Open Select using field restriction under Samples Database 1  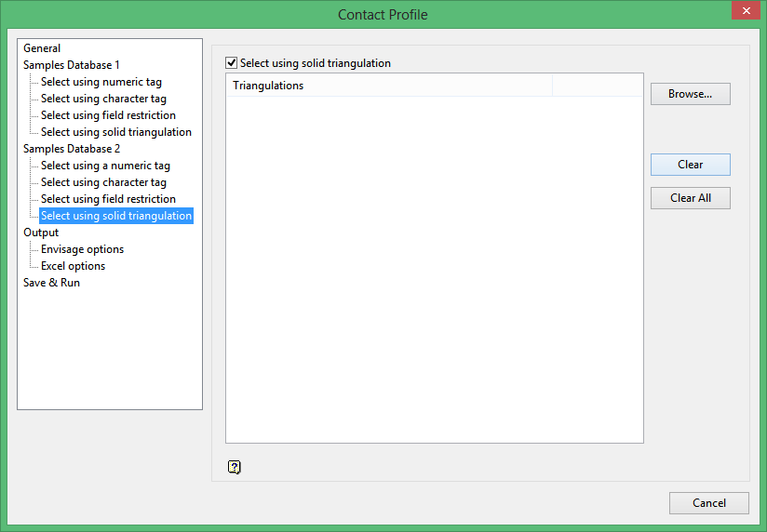pyautogui.click(x=108, y=115)
